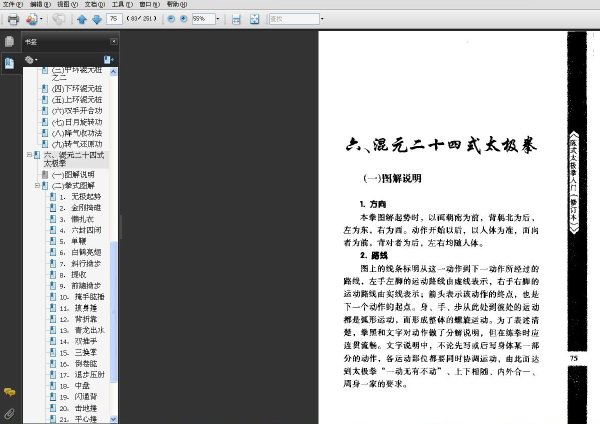Collapse the (二)拳式图解 bookmark node
Image resolution: width=600 pixels, height=424 pixels.
(38, 186)
